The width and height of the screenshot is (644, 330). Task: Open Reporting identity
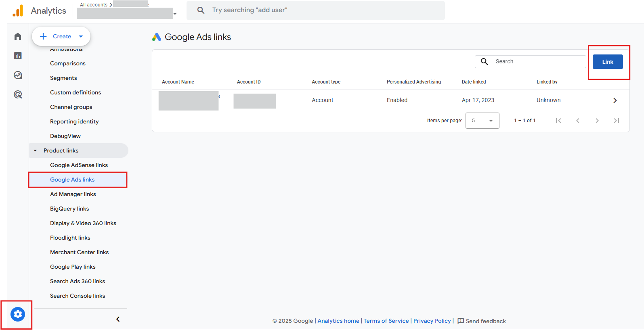click(x=74, y=121)
